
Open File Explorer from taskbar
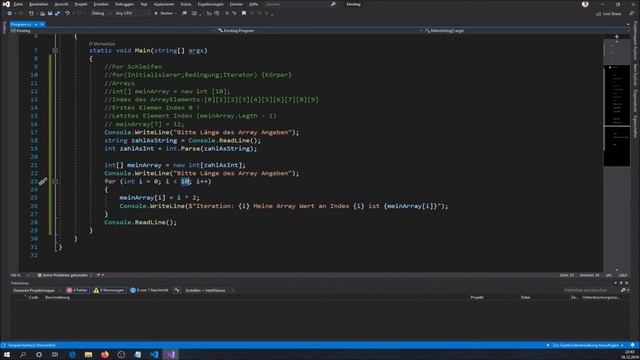pyautogui.click(x=88, y=354)
